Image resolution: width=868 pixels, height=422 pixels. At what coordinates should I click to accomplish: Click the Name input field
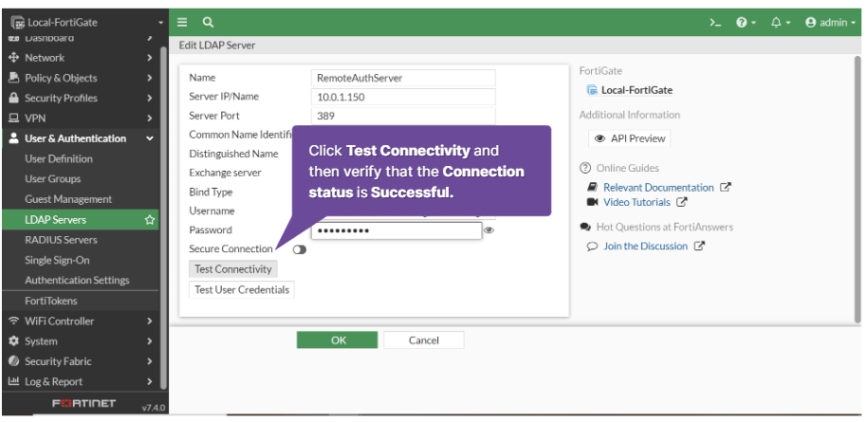click(x=403, y=78)
